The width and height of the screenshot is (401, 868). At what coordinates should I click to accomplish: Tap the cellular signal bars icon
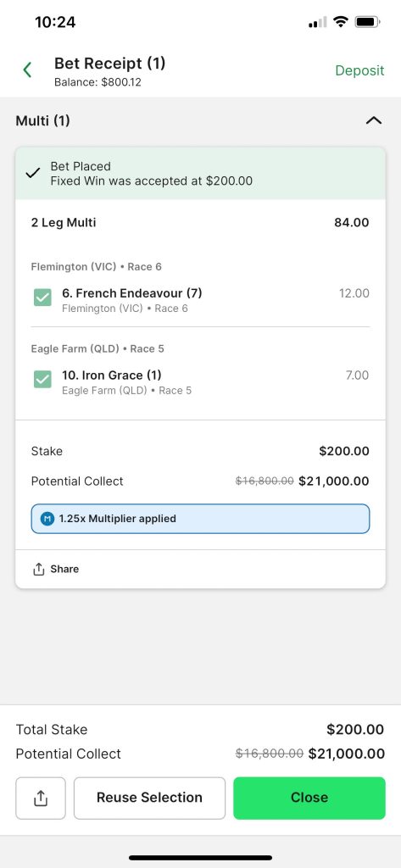point(317,23)
